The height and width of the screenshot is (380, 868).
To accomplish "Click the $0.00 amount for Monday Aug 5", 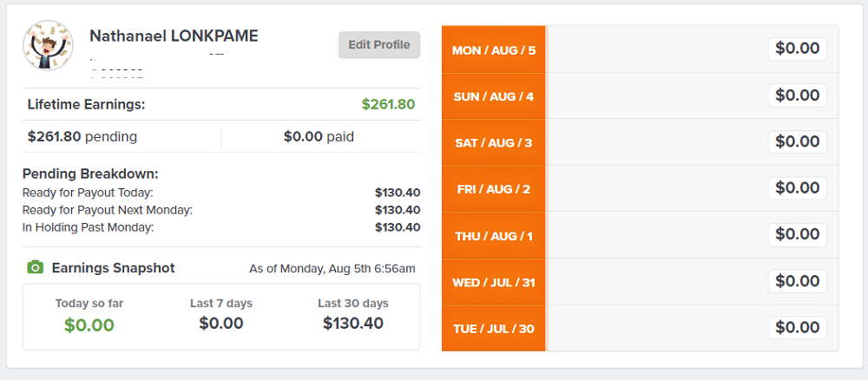I will click(x=797, y=49).
